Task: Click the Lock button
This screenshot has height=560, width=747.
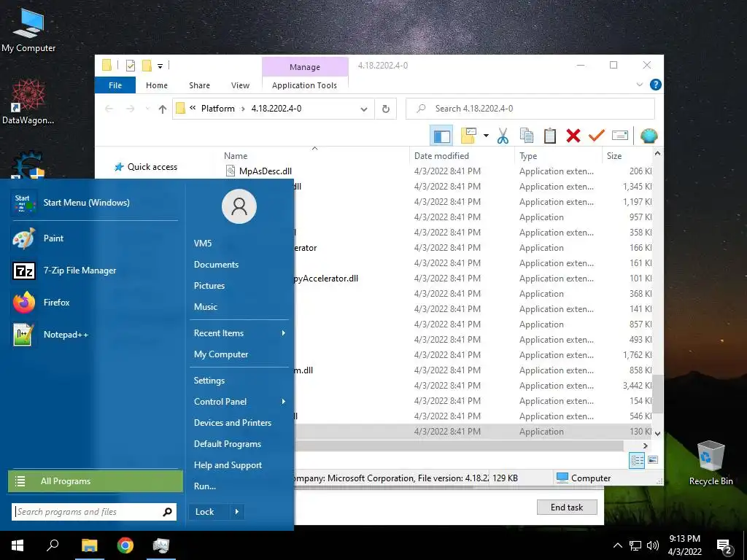Action: (209, 512)
